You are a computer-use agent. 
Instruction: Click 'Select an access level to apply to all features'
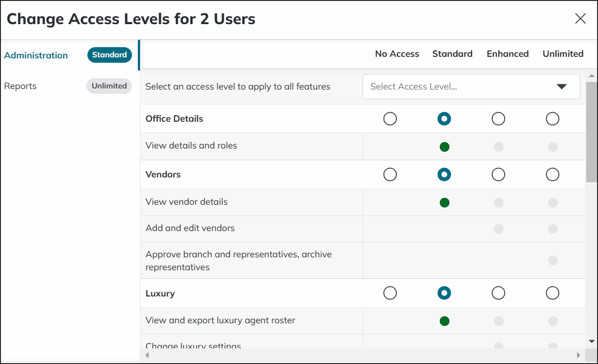tap(238, 86)
